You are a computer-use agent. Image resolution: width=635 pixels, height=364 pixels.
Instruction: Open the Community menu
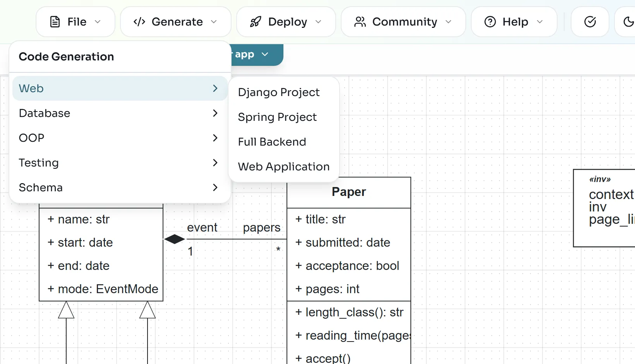(x=403, y=22)
